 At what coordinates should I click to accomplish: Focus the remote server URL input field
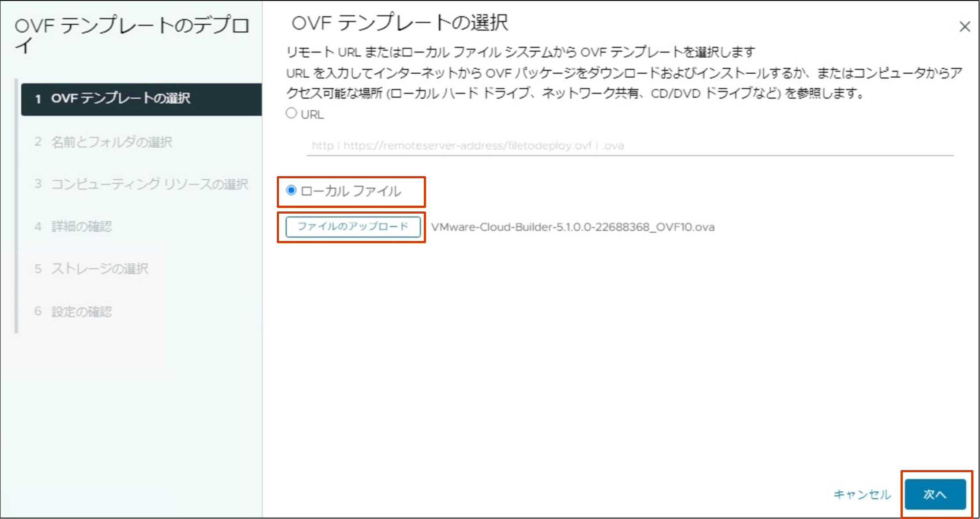point(630,146)
